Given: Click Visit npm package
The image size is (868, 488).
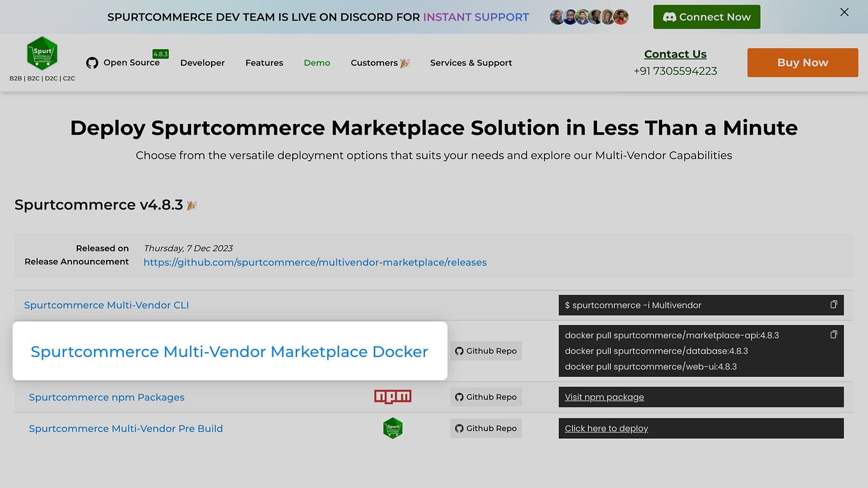Looking at the screenshot, I should coord(603,397).
